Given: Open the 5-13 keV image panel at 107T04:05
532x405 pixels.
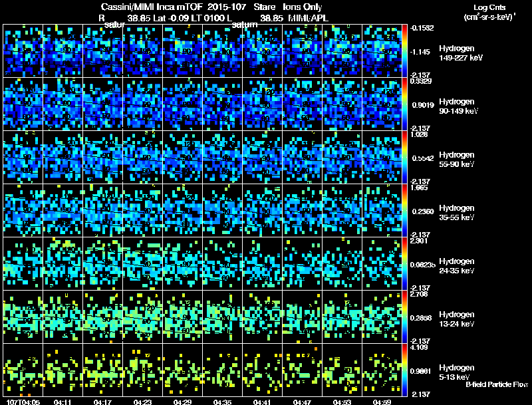Looking at the screenshot, I should [x=23, y=370].
